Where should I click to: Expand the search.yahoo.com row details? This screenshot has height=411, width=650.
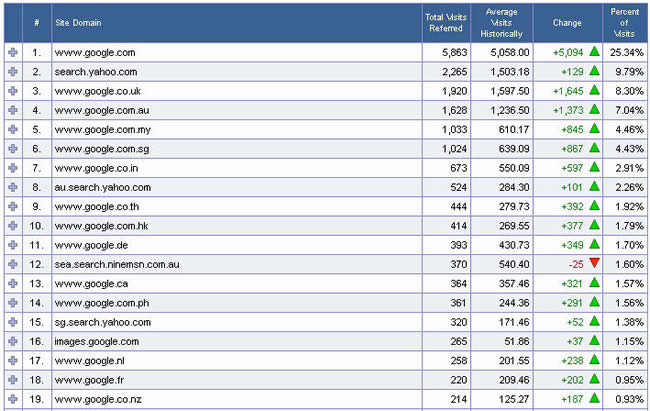click(12, 71)
